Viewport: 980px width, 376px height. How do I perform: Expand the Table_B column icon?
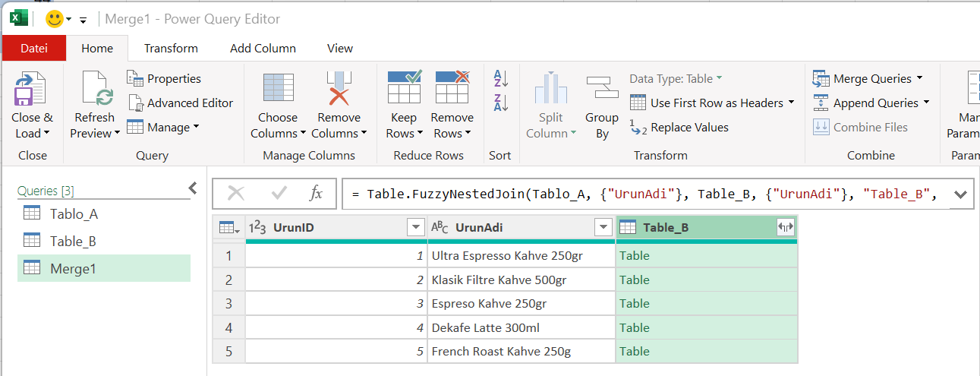click(x=785, y=227)
